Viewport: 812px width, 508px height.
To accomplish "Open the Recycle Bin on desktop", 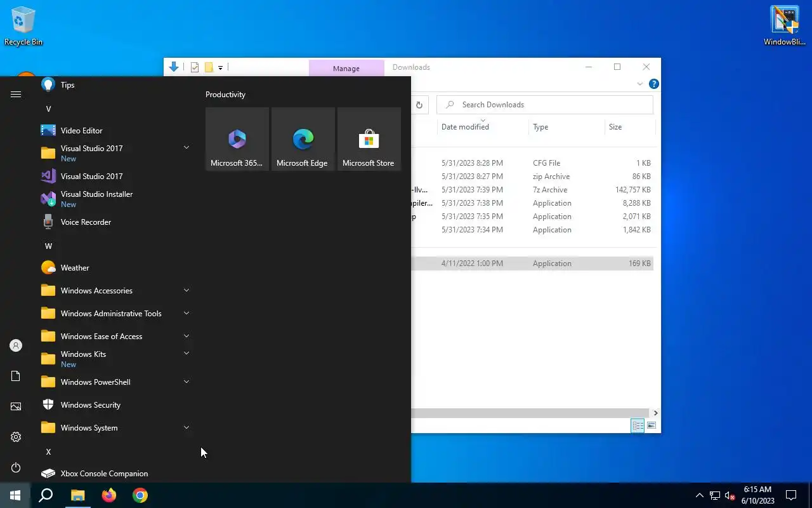I will click(23, 25).
